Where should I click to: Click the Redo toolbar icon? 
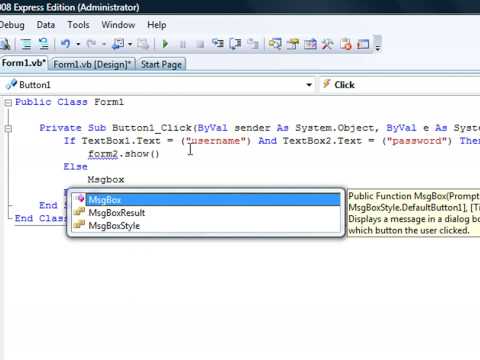[91, 44]
